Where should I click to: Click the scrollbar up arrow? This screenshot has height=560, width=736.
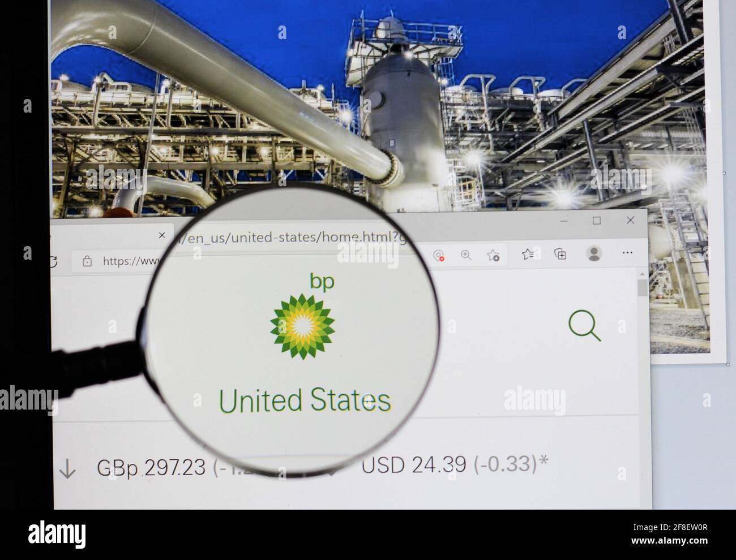[641, 274]
